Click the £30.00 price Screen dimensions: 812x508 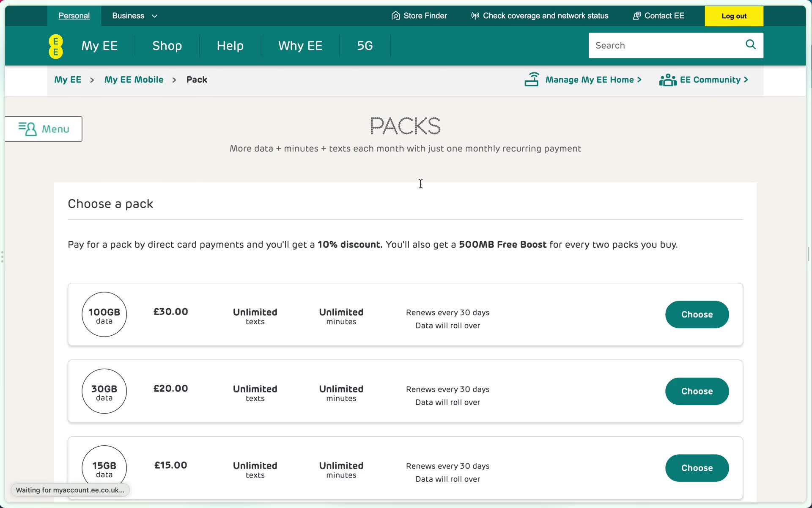(171, 312)
